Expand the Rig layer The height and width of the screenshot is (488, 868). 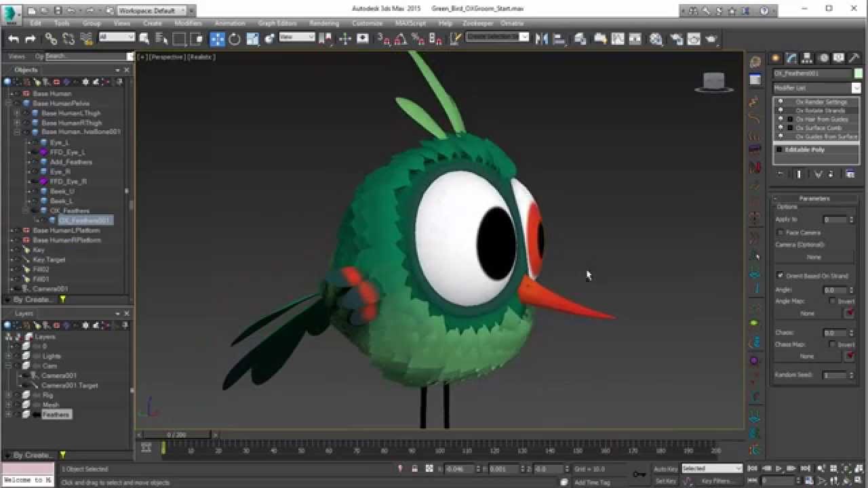(x=8, y=394)
